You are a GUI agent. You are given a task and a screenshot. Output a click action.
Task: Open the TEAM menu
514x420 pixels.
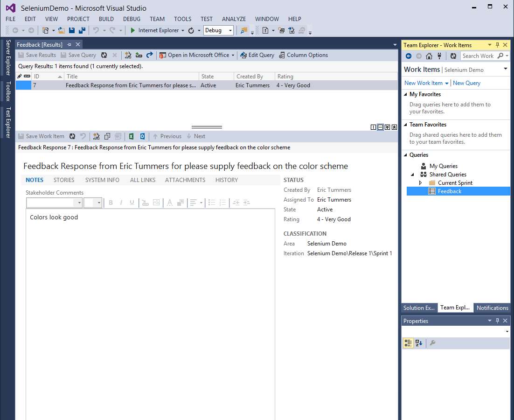[x=157, y=19]
